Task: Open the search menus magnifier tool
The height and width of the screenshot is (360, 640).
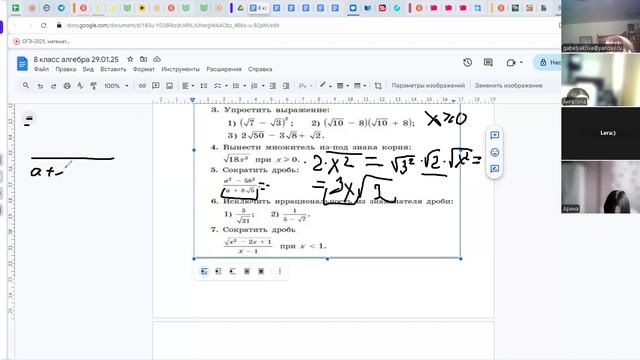Action: (26, 85)
